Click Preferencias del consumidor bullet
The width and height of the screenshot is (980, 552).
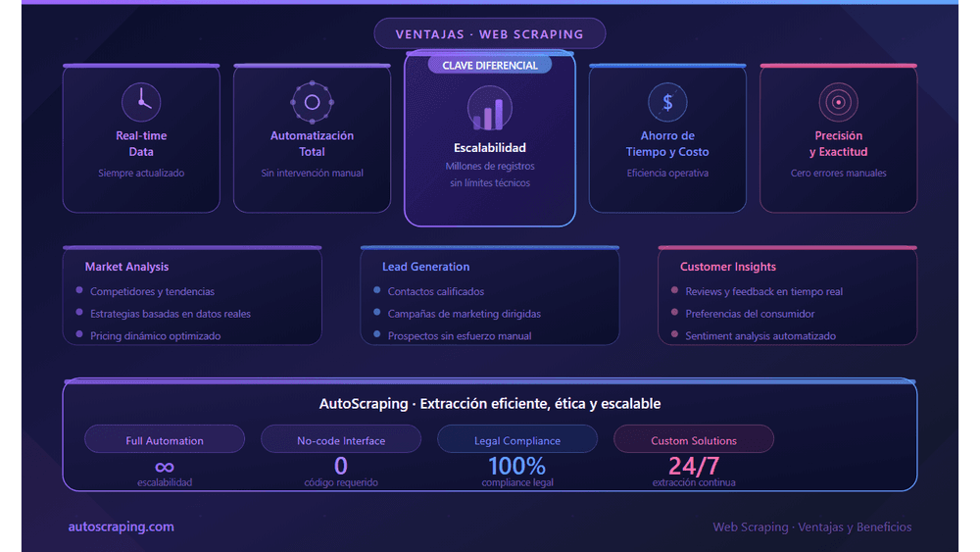tap(750, 314)
